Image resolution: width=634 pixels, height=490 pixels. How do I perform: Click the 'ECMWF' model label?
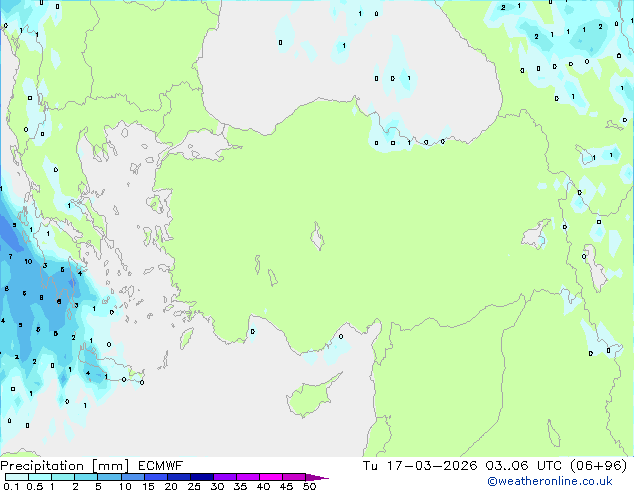pyautogui.click(x=160, y=466)
